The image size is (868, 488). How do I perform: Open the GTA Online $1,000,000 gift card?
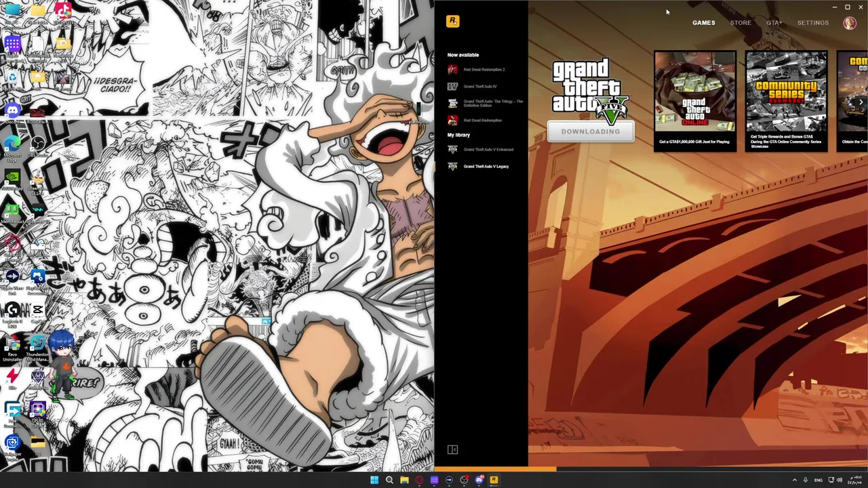694,100
